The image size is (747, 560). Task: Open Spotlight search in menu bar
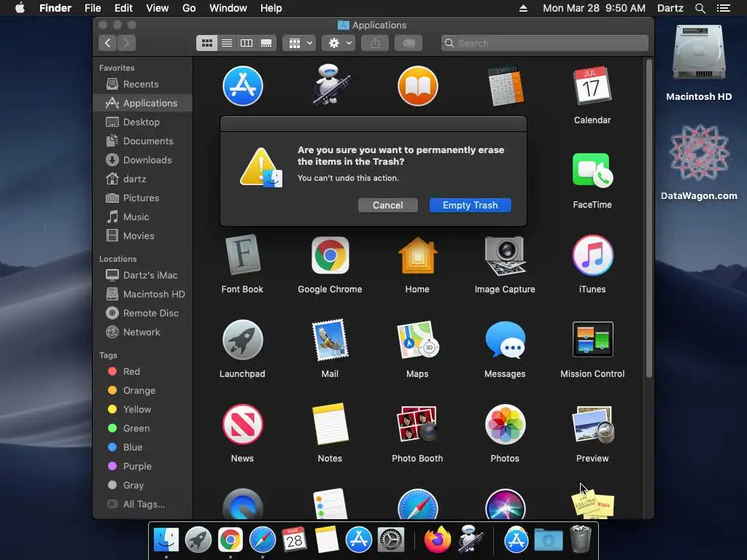click(x=700, y=8)
